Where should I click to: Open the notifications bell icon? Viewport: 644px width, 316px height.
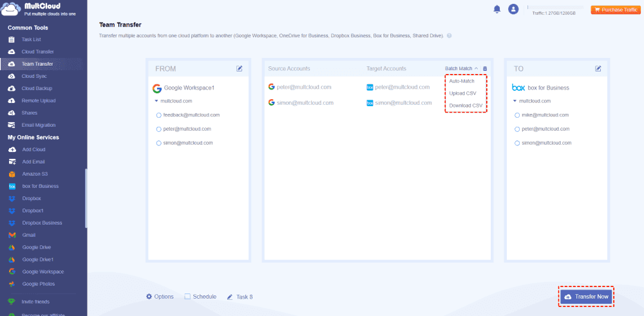497,9
